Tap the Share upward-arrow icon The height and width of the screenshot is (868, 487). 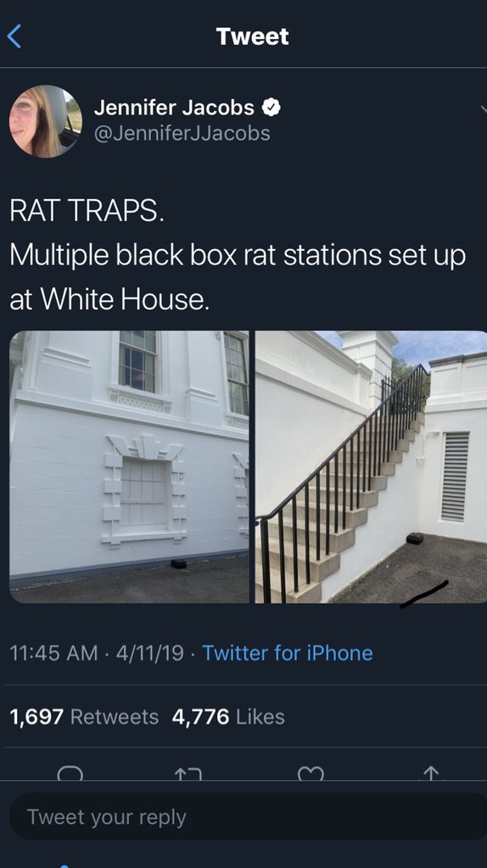pyautogui.click(x=432, y=773)
